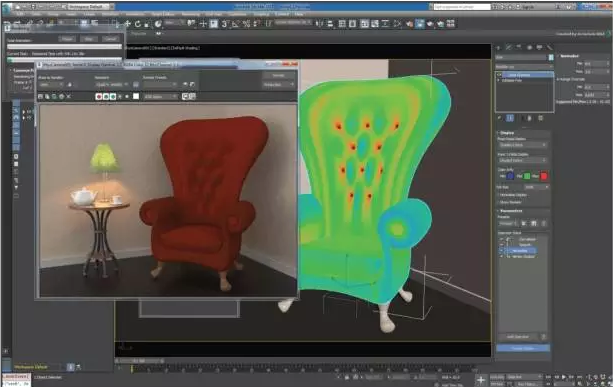Select the Rotate transform tool

tap(138, 24)
